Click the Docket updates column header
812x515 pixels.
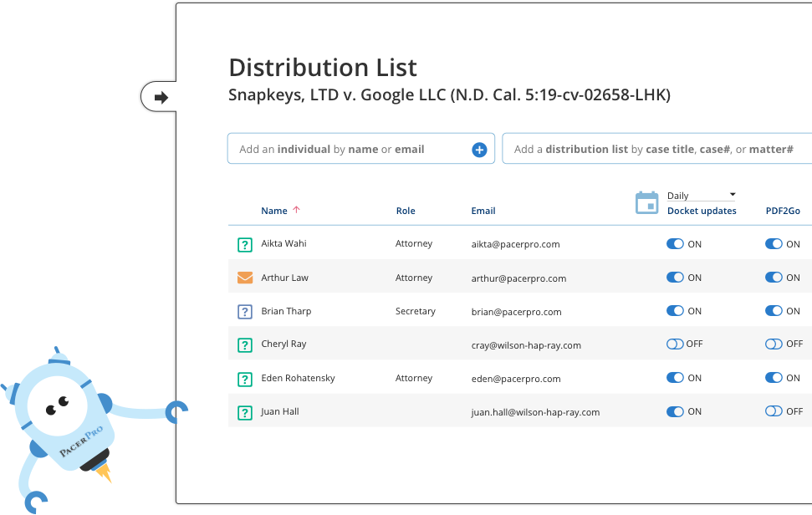pyautogui.click(x=702, y=211)
